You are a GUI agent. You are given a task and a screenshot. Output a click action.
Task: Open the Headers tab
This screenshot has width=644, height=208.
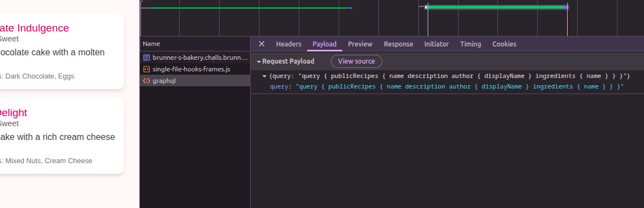point(289,44)
